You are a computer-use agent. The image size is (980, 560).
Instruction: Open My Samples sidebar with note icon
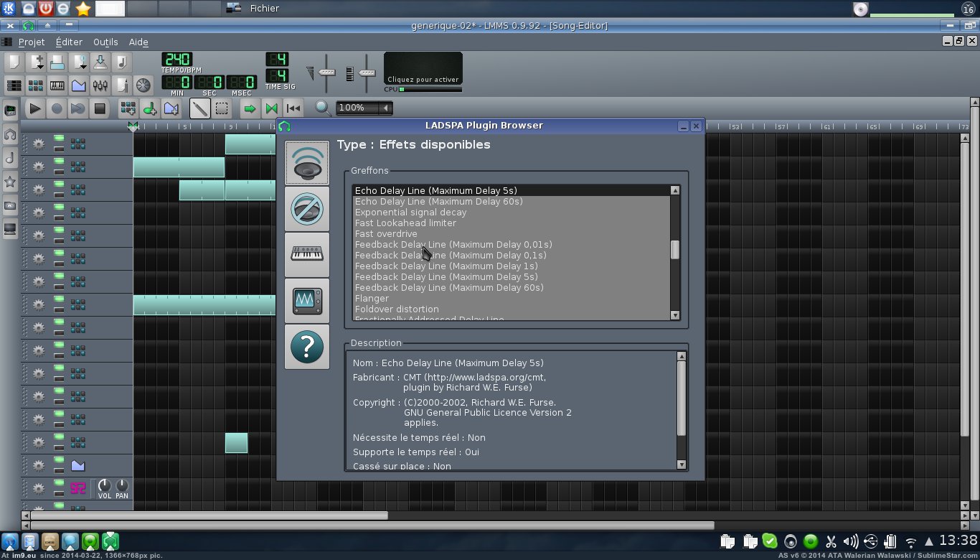click(x=10, y=158)
